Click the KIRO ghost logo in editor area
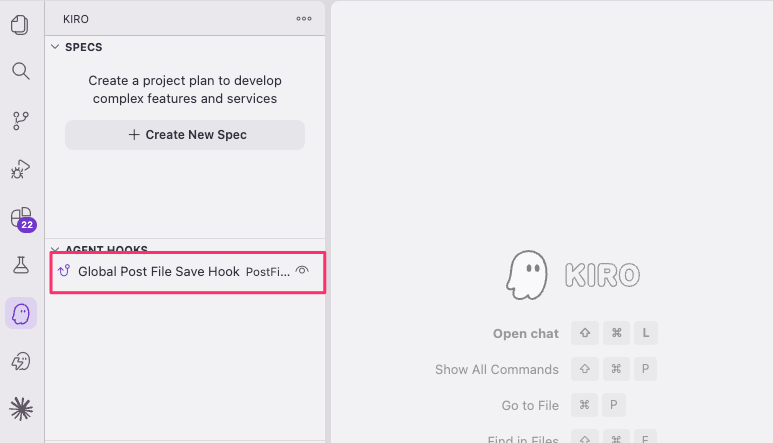 pyautogui.click(x=527, y=275)
